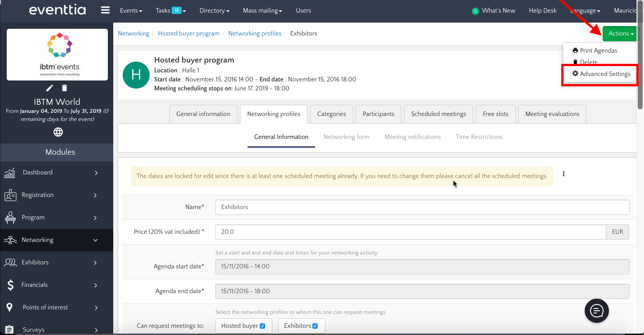Click the trash icon under event logo
This screenshot has height=335, width=644.
[x=65, y=88]
